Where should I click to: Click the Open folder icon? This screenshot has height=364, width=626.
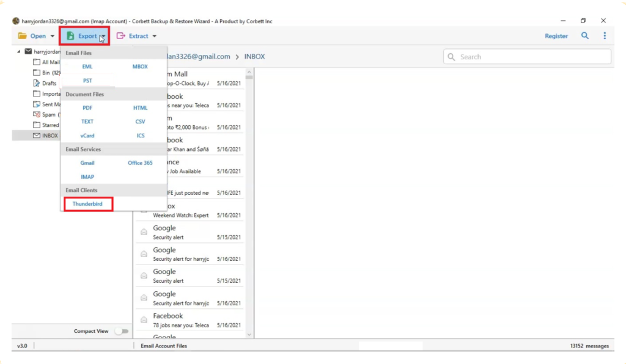click(x=23, y=36)
